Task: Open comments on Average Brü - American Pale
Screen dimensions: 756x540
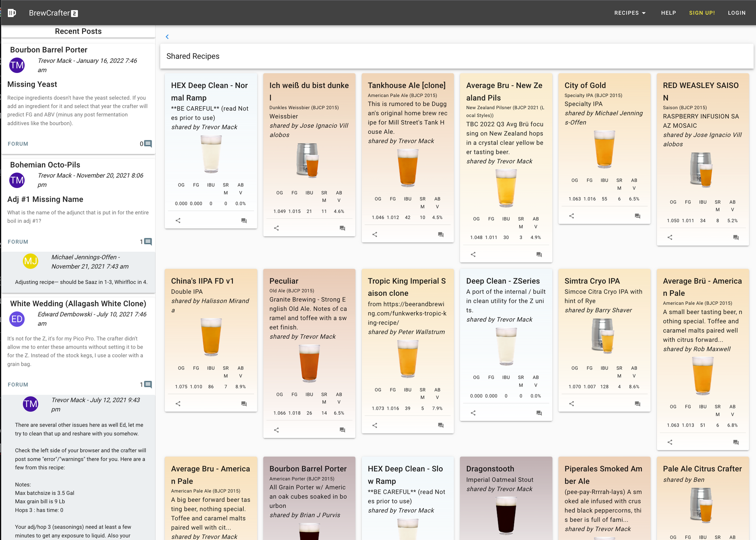Action: pos(736,442)
